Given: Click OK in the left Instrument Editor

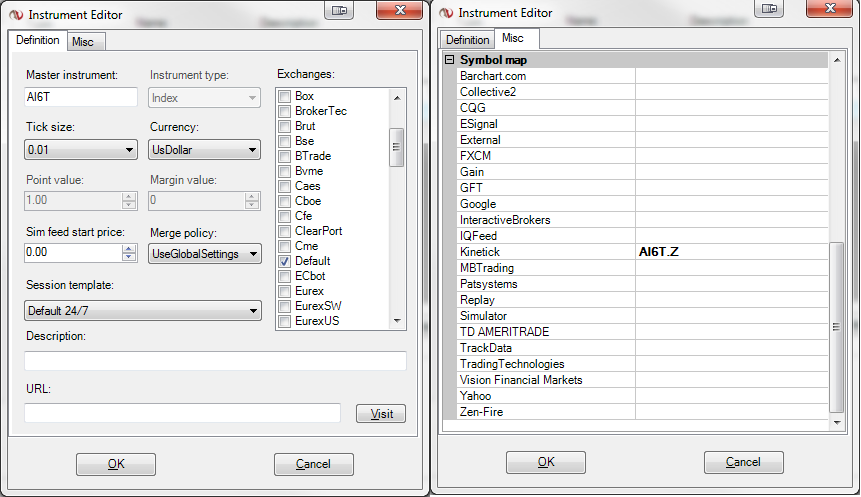Looking at the screenshot, I should pyautogui.click(x=116, y=464).
